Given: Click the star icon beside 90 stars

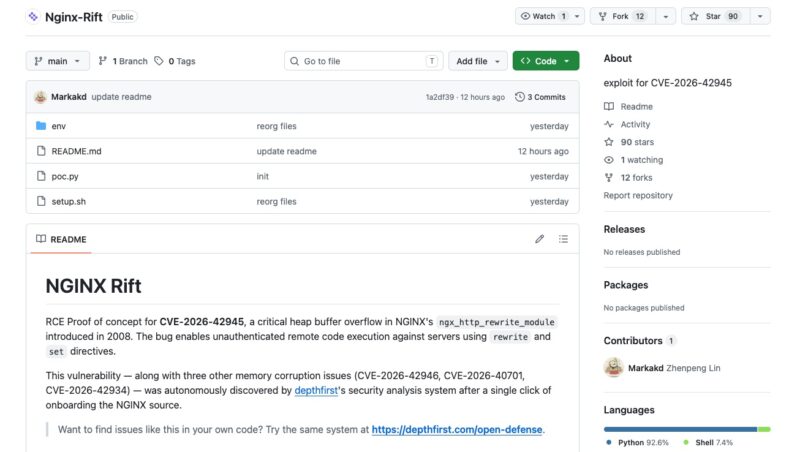Looking at the screenshot, I should click(609, 142).
